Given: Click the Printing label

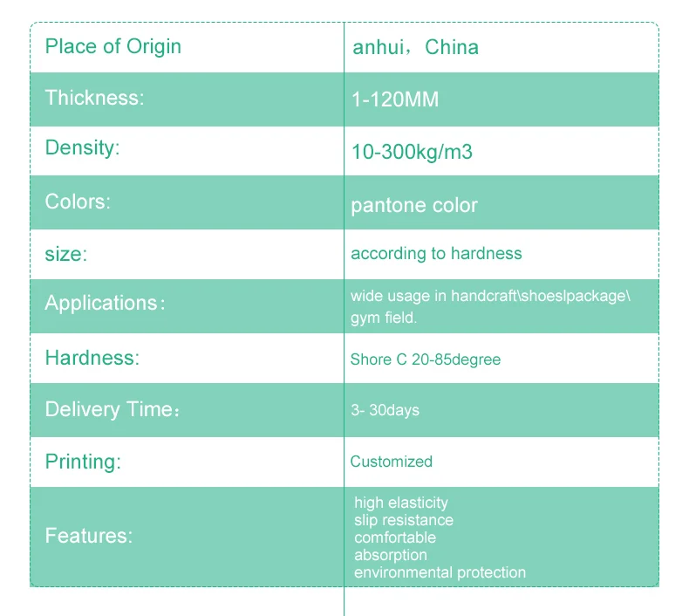Looking at the screenshot, I should pos(83,462).
